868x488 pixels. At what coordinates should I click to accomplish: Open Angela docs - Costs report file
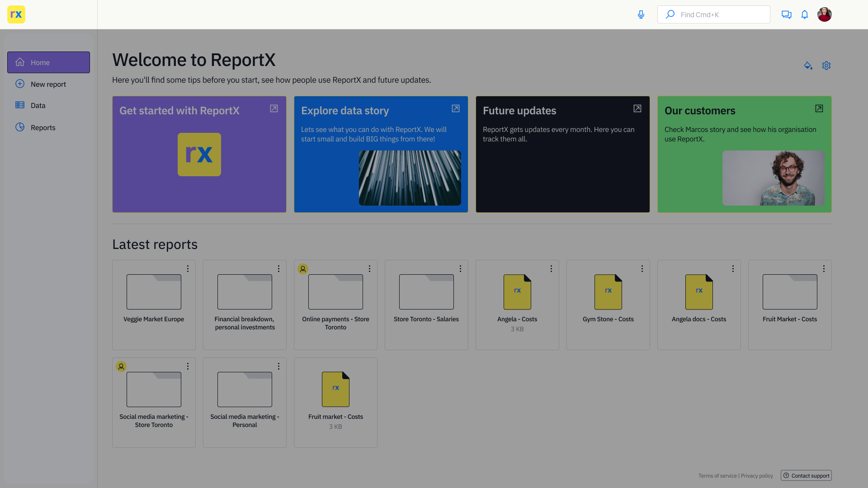(x=699, y=292)
